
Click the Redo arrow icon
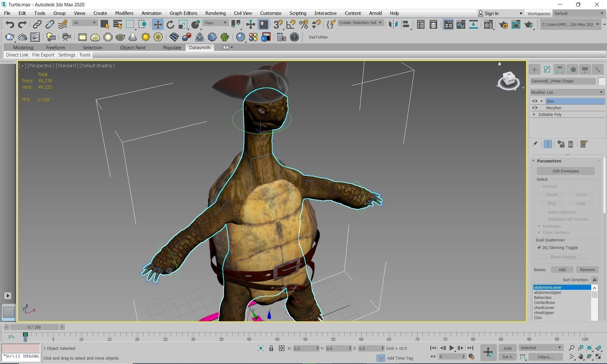[x=22, y=24]
